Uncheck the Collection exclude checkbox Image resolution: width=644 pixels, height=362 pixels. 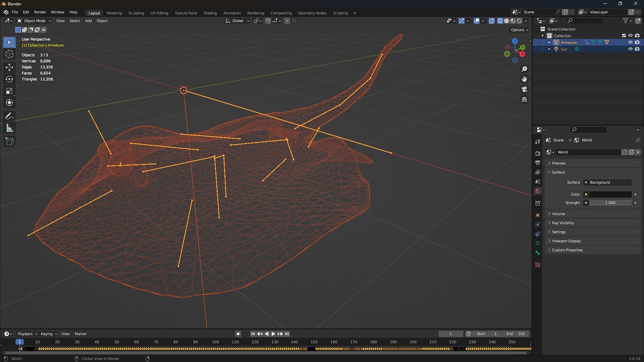[x=624, y=36]
